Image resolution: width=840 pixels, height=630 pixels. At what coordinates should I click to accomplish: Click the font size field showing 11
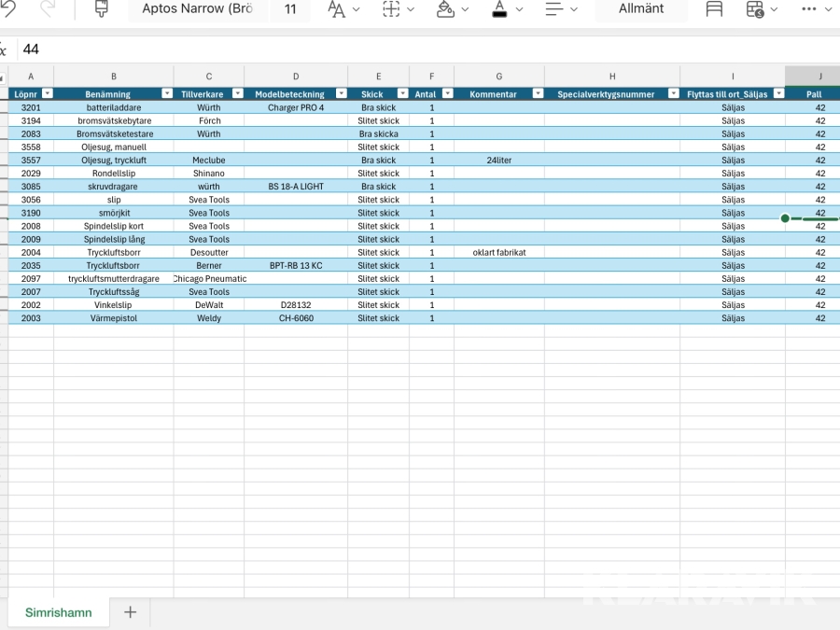(x=290, y=9)
